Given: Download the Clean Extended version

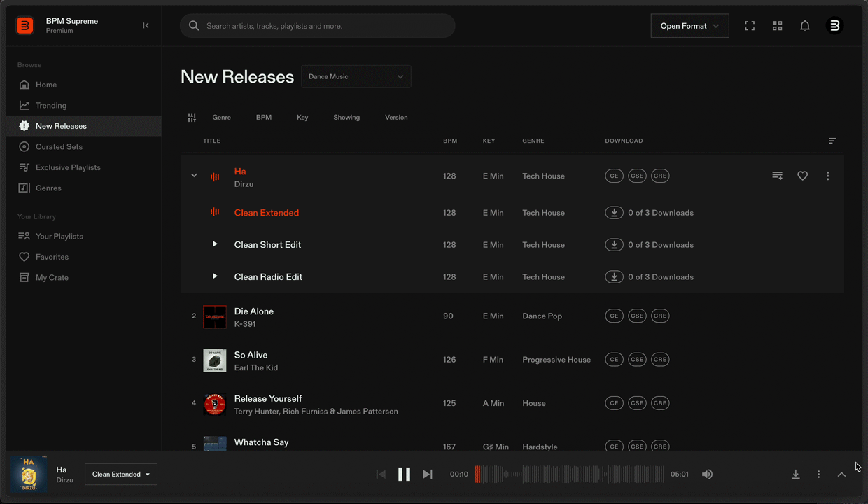Looking at the screenshot, I should (x=614, y=213).
